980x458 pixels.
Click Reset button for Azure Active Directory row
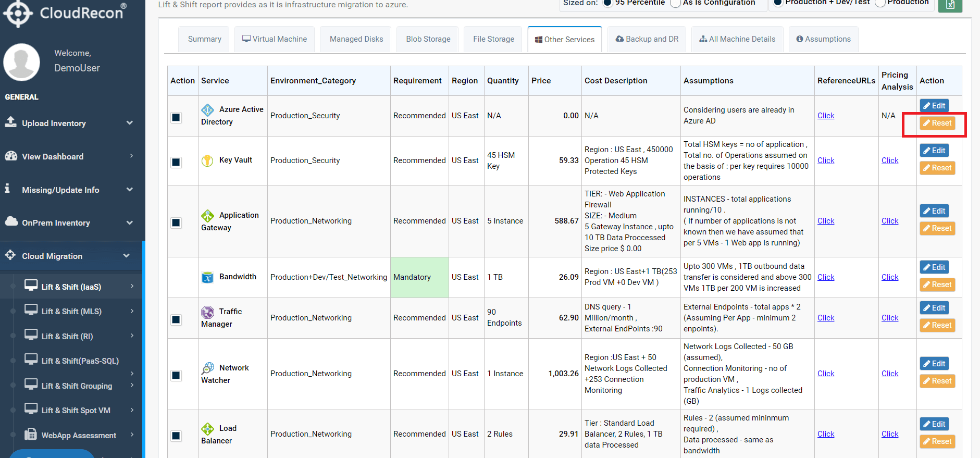pyautogui.click(x=937, y=123)
